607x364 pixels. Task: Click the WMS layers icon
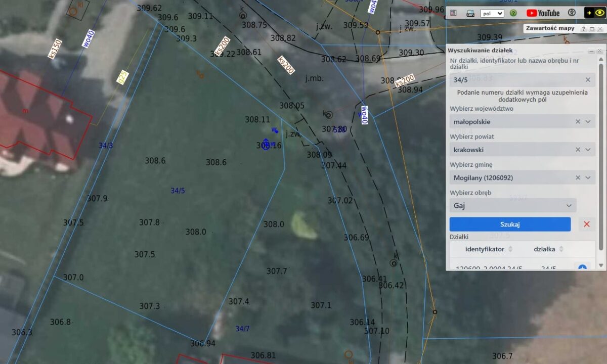coord(470,13)
